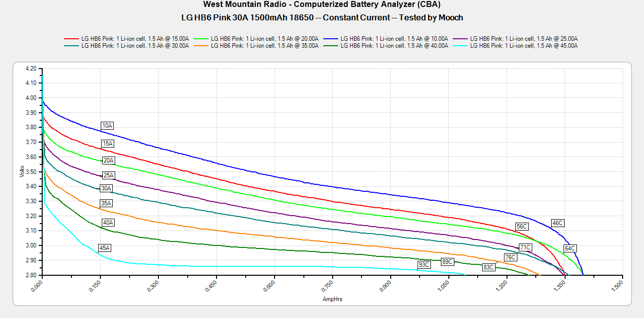This screenshot has width=644, height=318.
Task: Select the 83C temperature label
Action: click(489, 267)
